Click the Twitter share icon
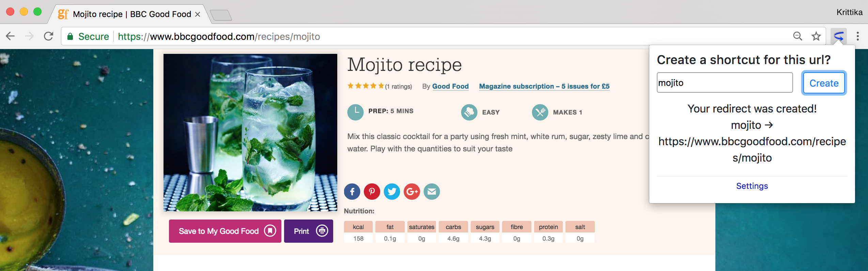868x271 pixels. point(392,192)
